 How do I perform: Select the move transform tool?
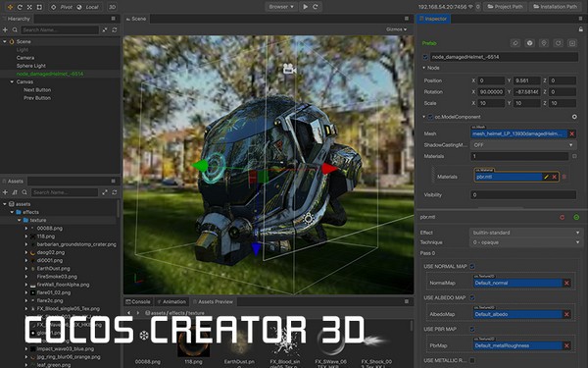(10, 7)
